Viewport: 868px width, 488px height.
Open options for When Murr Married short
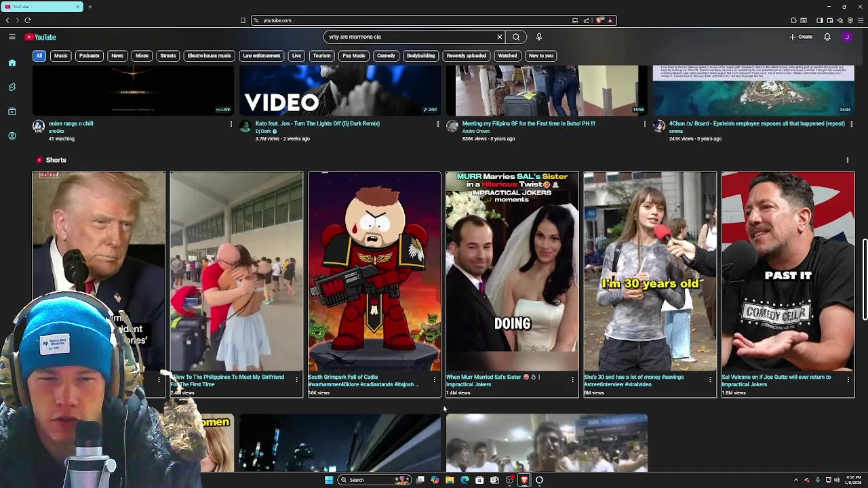[572, 380]
